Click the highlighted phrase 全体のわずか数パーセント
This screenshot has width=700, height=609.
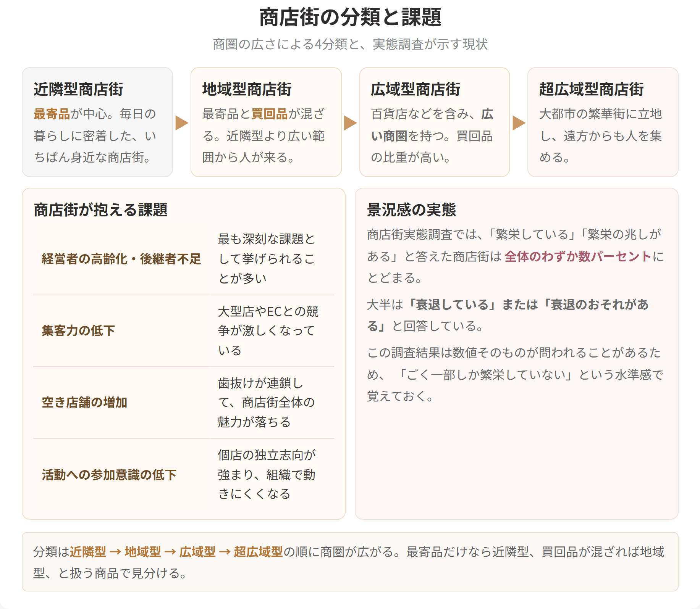pos(578,256)
